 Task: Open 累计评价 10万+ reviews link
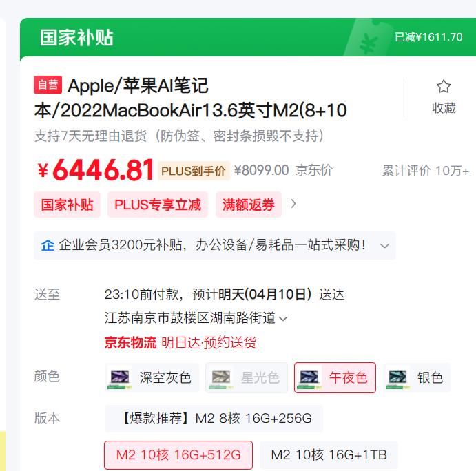[x=426, y=171]
